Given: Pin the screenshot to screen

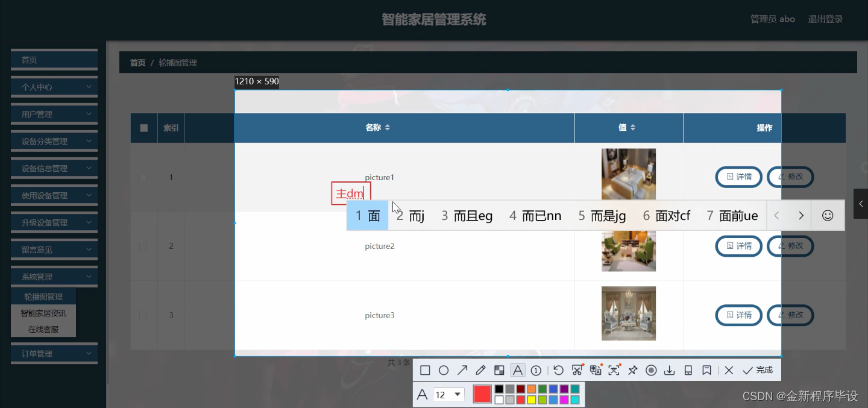Looking at the screenshot, I should (x=632, y=370).
